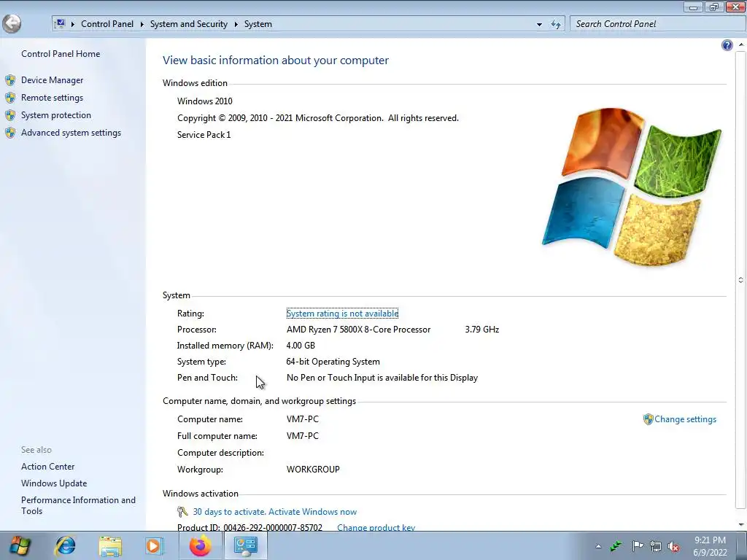Open Performance Information and Tools link
This screenshot has height=560, width=747.
tap(78, 505)
